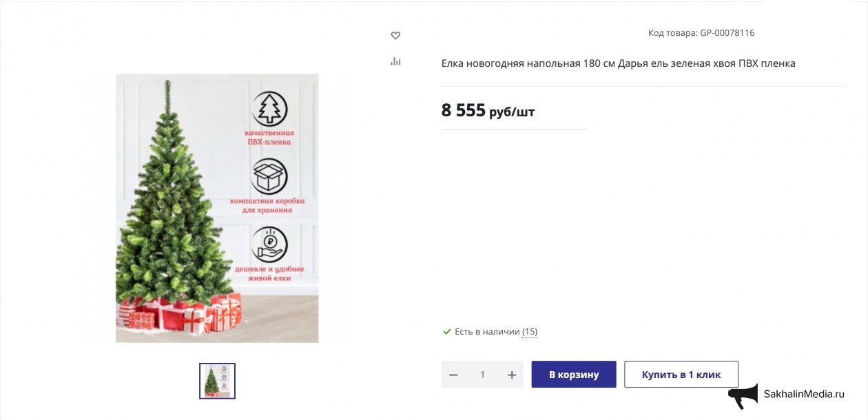Screen dimensions: 868x420
Task: Select the Christmas tree thumbnail preview
Action: click(x=218, y=381)
